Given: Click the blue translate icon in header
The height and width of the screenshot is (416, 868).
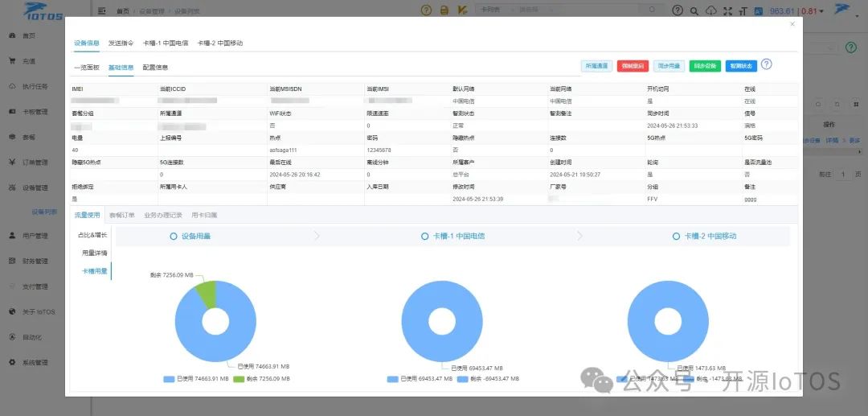Looking at the screenshot, I should [x=759, y=10].
